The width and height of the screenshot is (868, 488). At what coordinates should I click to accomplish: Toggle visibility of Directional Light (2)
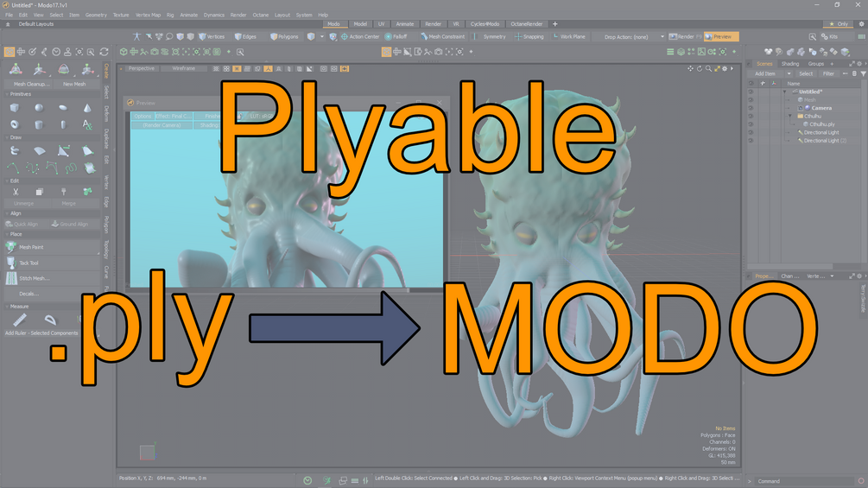tap(751, 141)
